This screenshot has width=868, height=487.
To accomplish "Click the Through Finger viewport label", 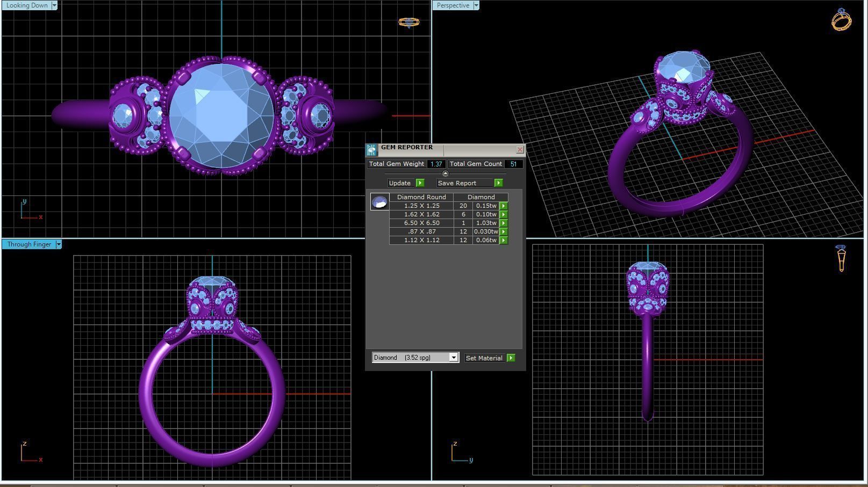I will coord(29,244).
